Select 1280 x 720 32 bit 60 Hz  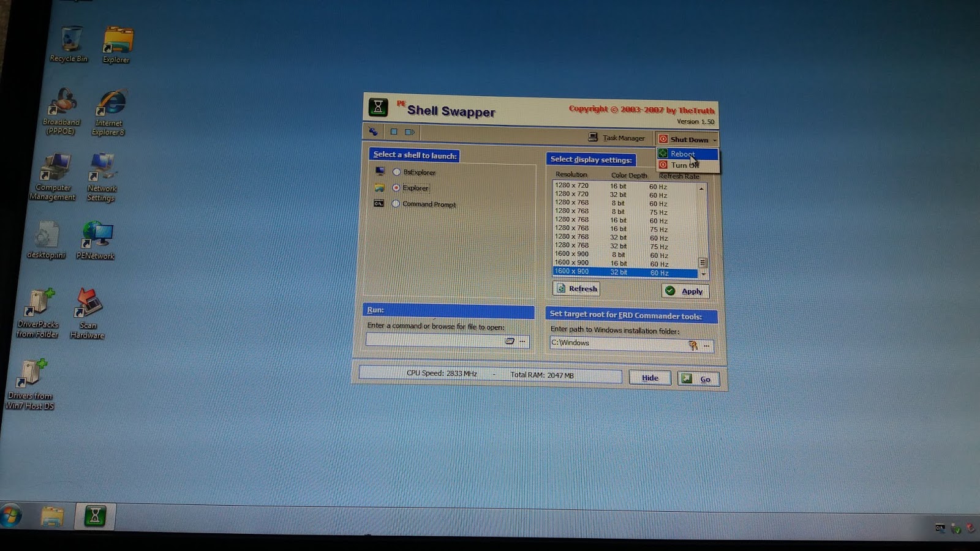pos(625,195)
